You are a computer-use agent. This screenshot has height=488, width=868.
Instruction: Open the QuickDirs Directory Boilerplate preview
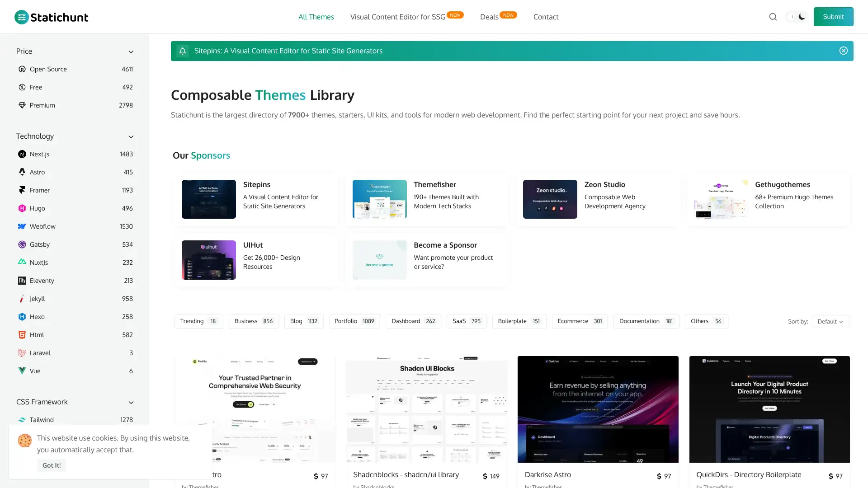(769, 409)
